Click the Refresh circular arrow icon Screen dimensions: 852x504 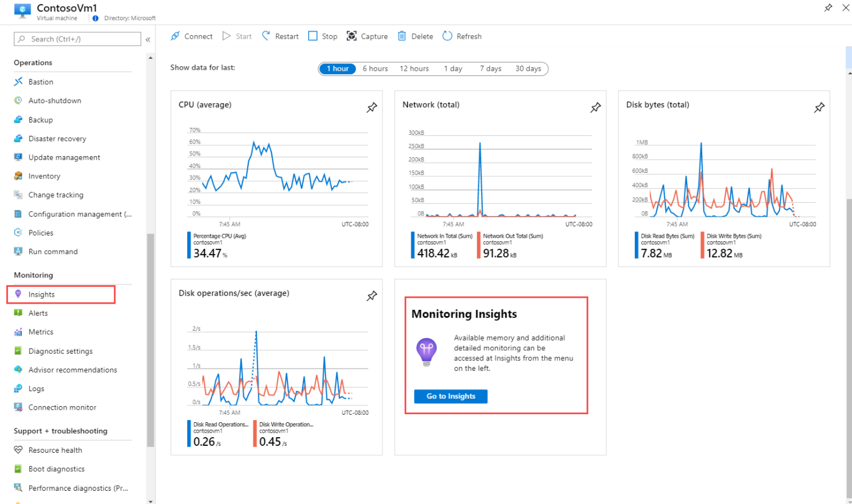point(447,36)
